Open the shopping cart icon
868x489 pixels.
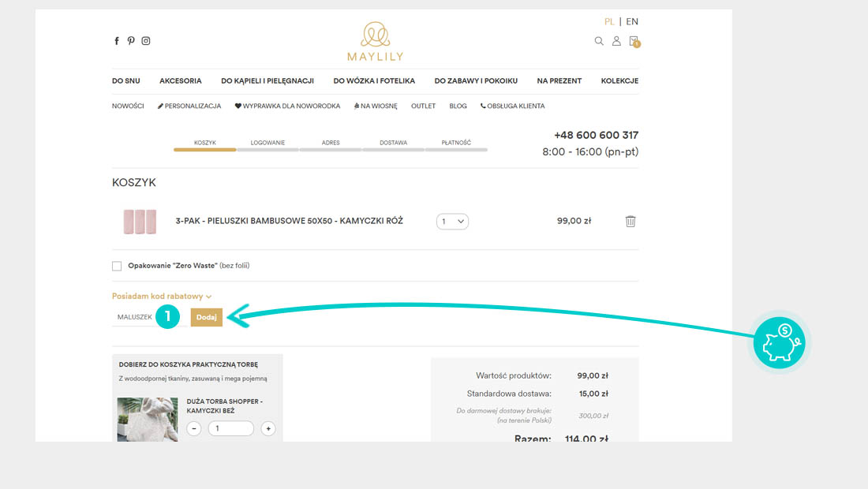[634, 41]
